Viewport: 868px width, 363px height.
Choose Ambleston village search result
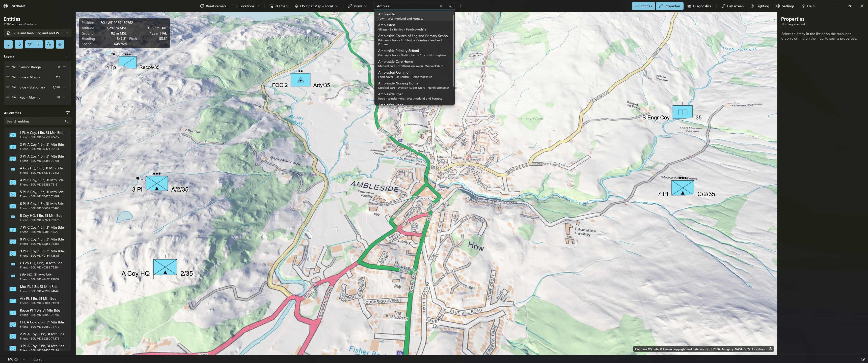[x=414, y=27]
